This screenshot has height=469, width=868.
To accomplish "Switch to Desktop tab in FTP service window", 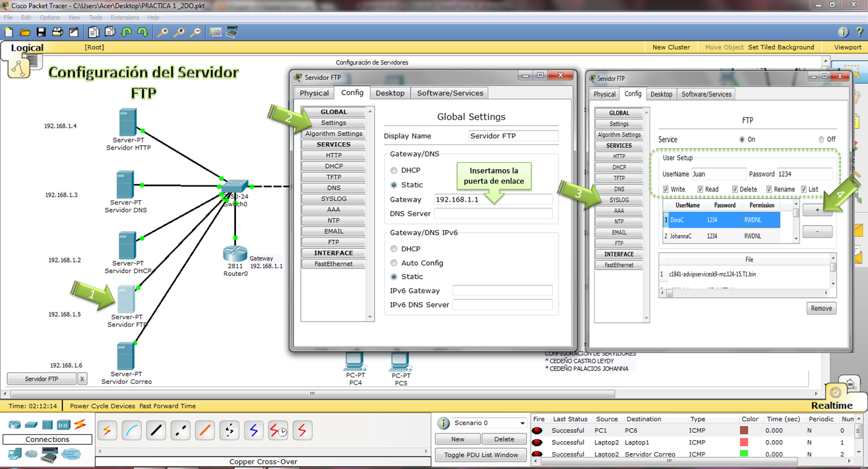I will point(661,94).
